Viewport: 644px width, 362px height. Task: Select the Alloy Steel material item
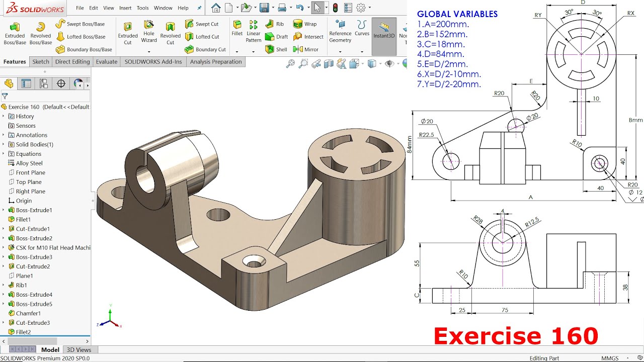pos(25,163)
